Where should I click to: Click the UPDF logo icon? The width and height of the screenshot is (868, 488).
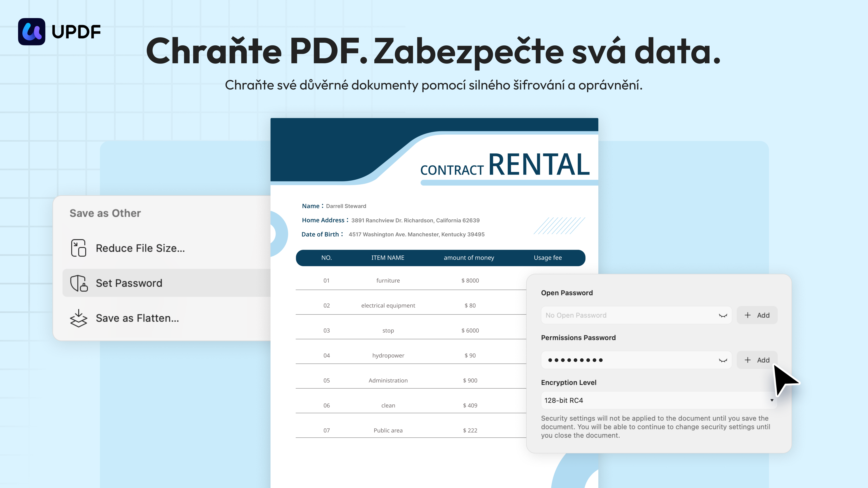tap(31, 32)
